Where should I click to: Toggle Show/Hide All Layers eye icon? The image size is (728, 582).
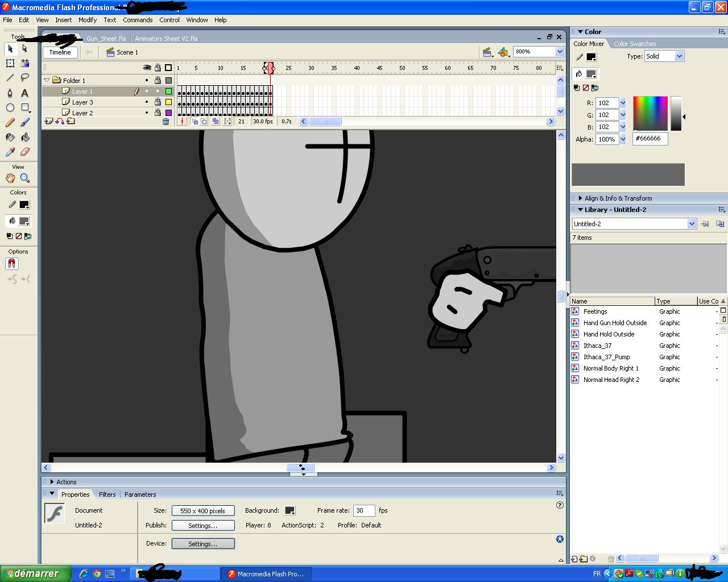click(x=147, y=68)
